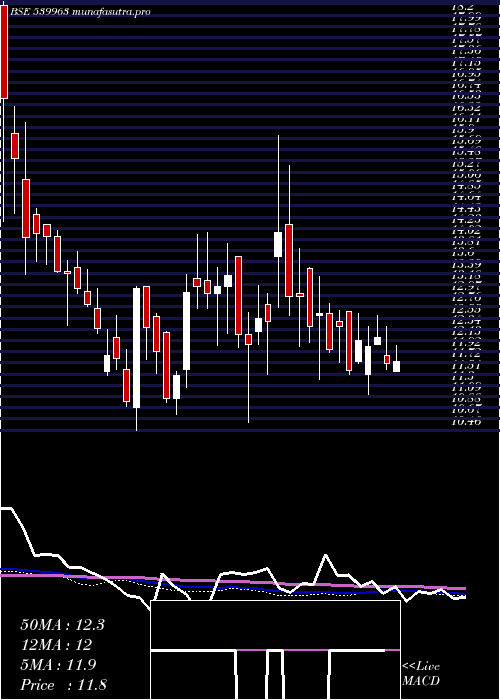This screenshot has height=700, width=500.
Task: Select the 12MA : 12 readout
Action: pos(56,645)
